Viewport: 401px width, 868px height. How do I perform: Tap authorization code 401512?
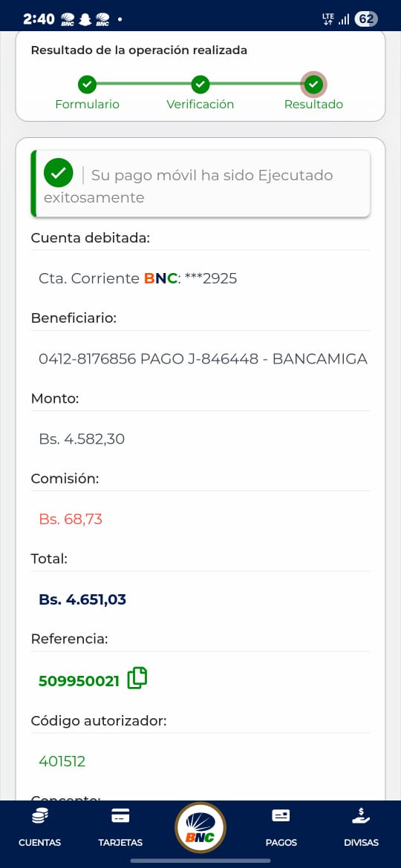pos(62,762)
